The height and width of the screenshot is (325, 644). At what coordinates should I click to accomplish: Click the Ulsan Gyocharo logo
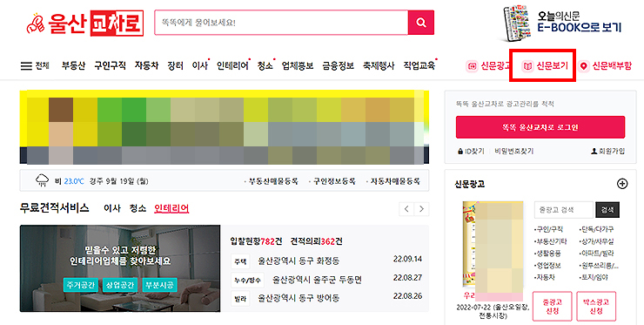(85, 24)
